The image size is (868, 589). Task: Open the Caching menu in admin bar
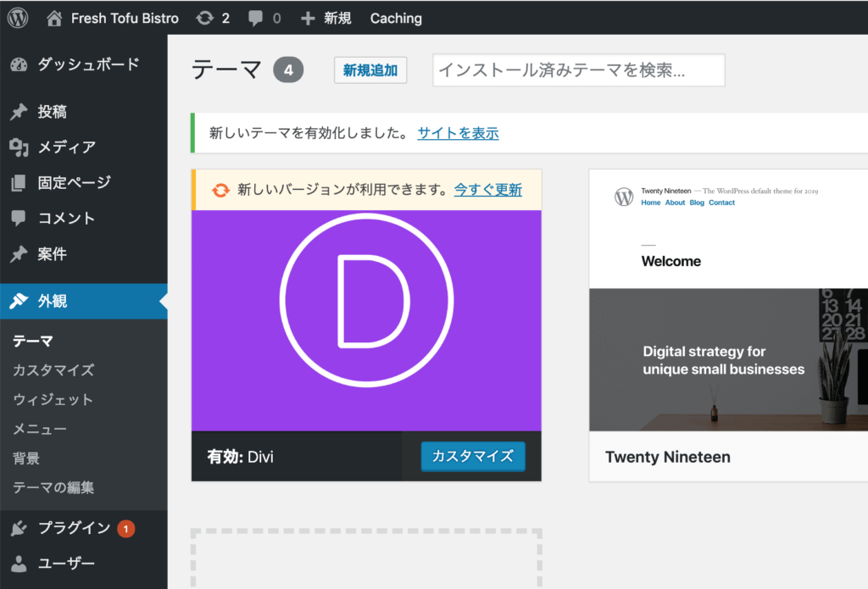[x=396, y=19]
